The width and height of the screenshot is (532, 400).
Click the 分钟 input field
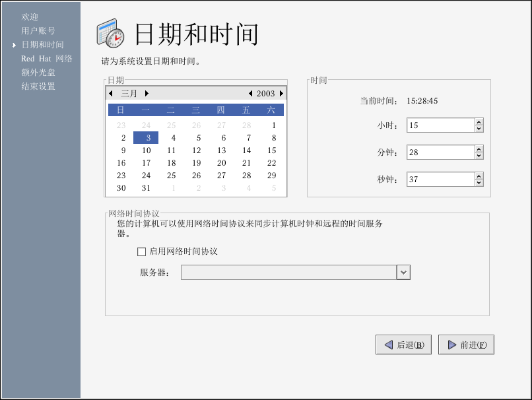441,152
